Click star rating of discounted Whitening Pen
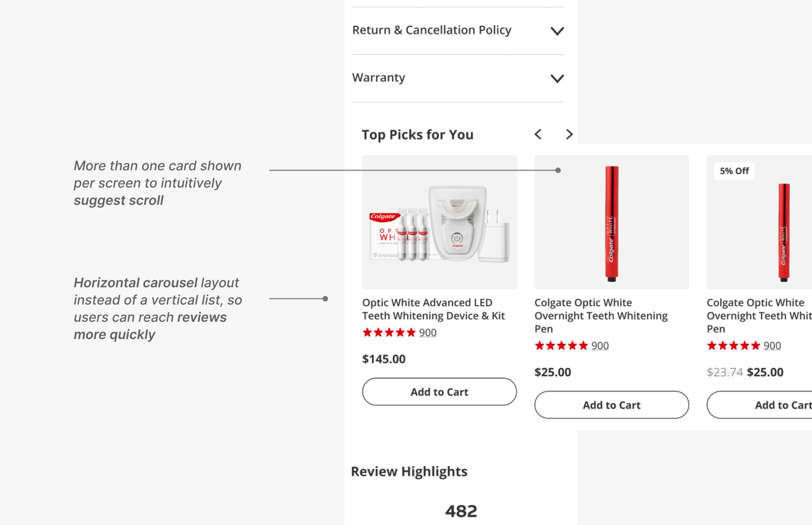Image resolution: width=812 pixels, height=525 pixels. 733,346
